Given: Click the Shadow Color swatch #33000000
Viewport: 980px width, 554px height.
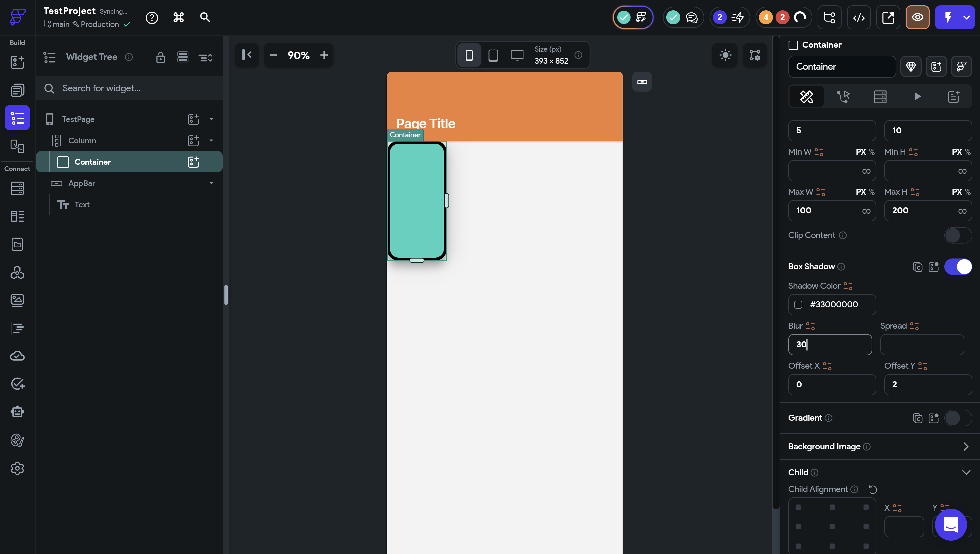Looking at the screenshot, I should pos(798,305).
